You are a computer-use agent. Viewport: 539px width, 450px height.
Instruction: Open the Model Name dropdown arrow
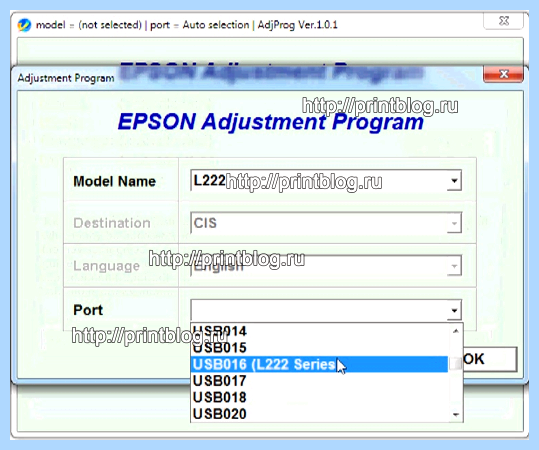pyautogui.click(x=454, y=181)
